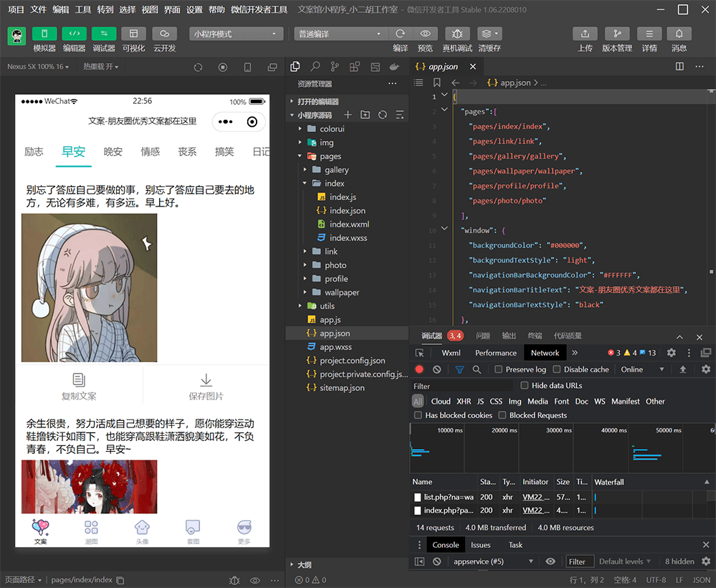Toggle the editor panel button
The width and height of the screenshot is (716, 588).
[x=74, y=34]
